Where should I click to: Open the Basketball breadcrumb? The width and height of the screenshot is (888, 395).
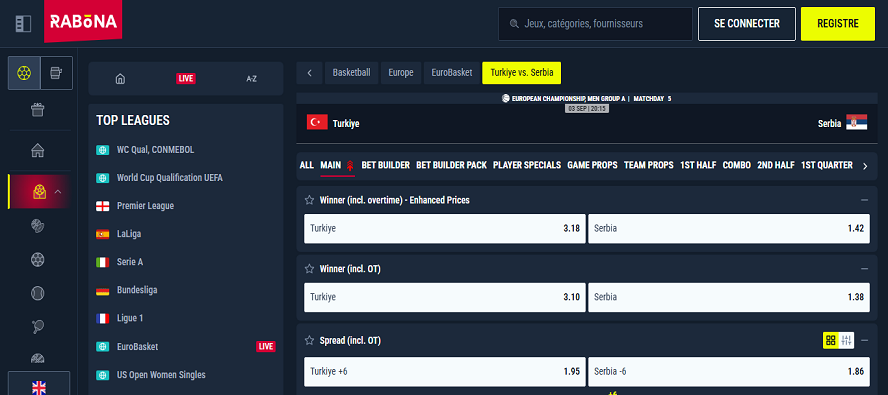[352, 73]
